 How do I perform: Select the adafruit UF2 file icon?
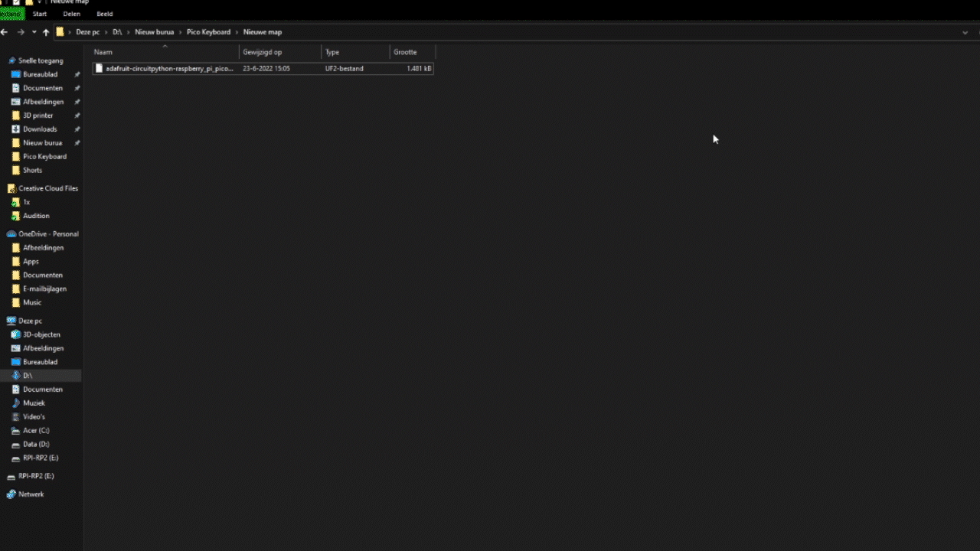coord(99,68)
